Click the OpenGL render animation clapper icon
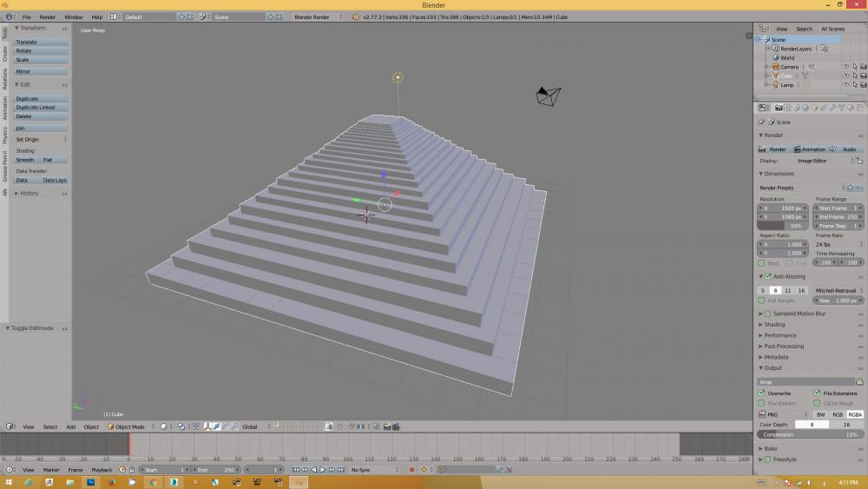Screen dimensions: 868x489 click(397, 426)
